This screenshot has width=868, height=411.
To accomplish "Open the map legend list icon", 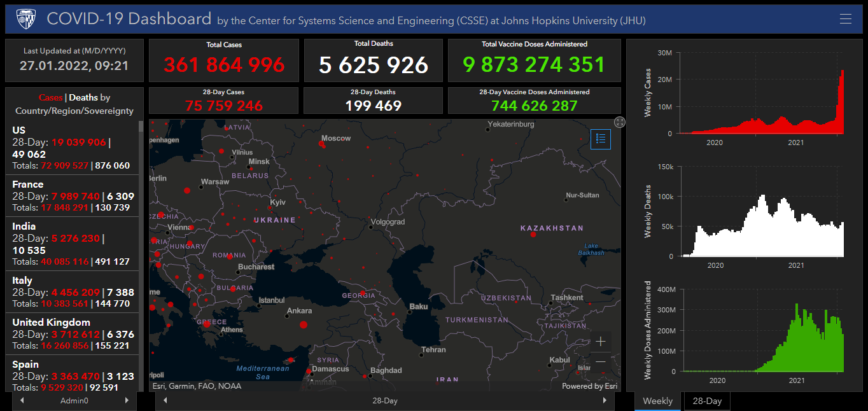I will click(x=600, y=139).
